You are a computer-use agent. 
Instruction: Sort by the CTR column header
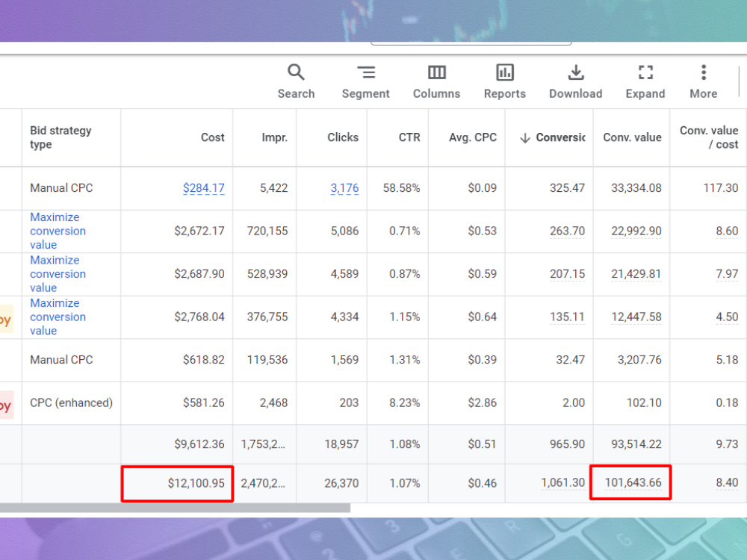(409, 137)
